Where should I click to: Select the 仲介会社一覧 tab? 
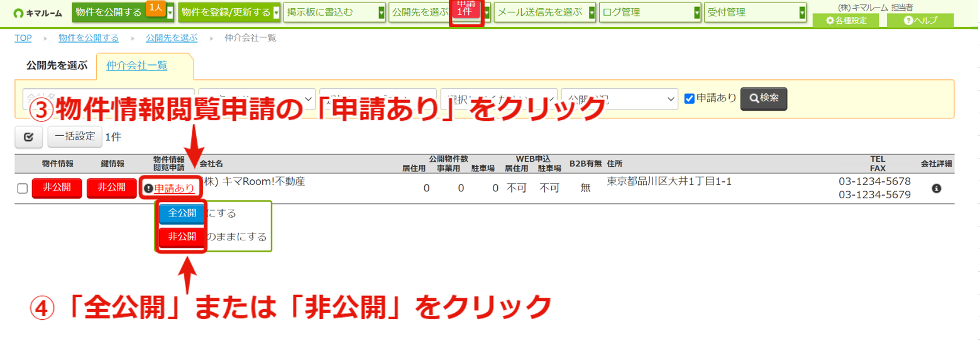pos(137,65)
